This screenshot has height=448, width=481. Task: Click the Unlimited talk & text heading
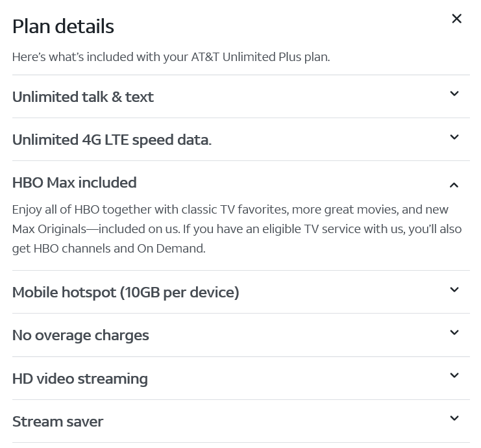pyautogui.click(x=83, y=97)
